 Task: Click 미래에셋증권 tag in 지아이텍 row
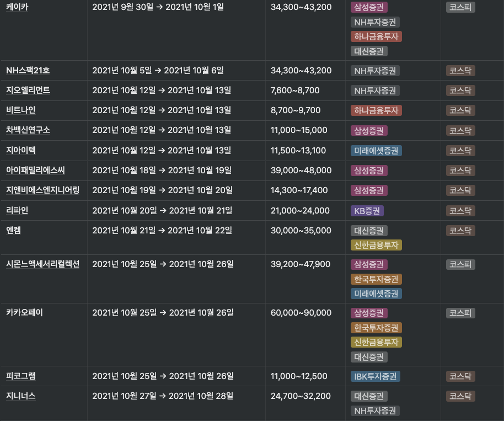pos(376,151)
